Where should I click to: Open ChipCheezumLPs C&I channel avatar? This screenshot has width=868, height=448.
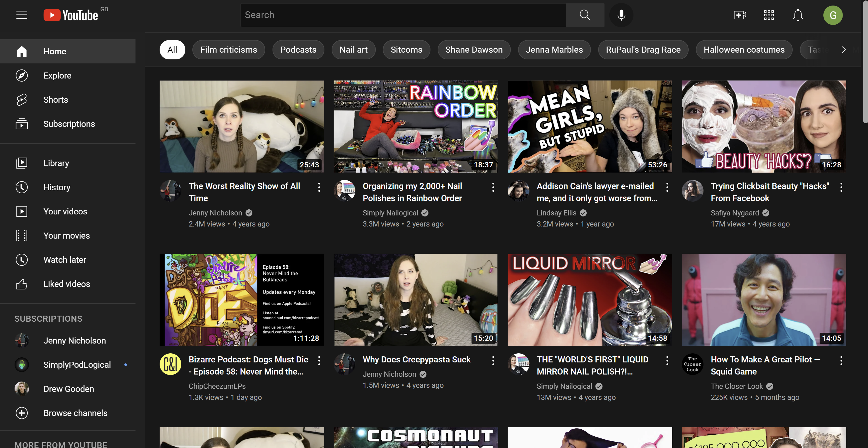(170, 364)
